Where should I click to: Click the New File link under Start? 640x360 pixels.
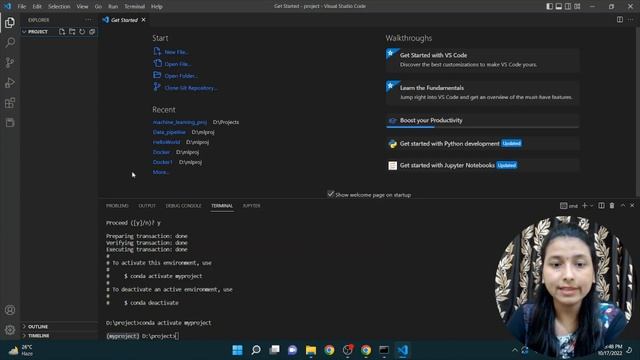[176, 52]
